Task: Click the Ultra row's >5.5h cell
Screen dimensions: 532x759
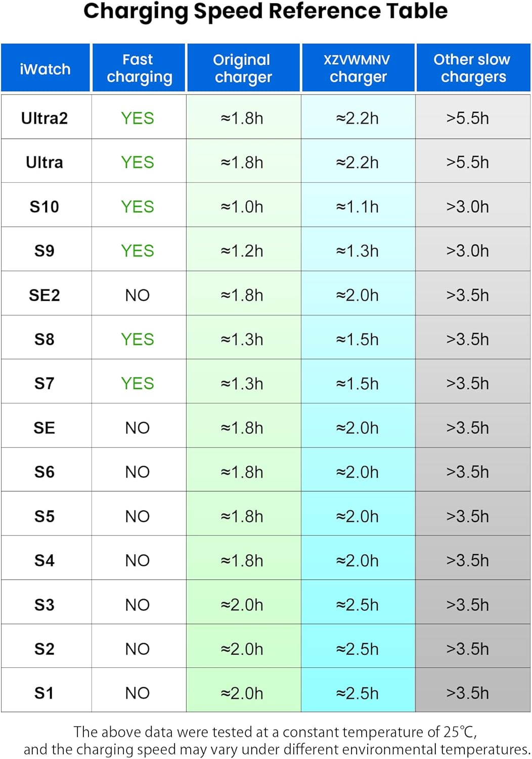Action: pos(468,162)
